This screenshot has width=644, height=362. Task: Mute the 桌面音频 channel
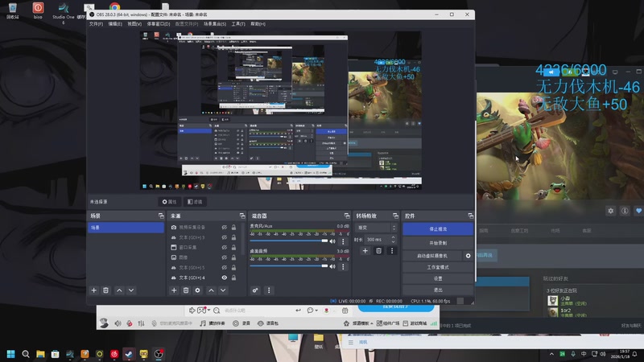click(332, 266)
